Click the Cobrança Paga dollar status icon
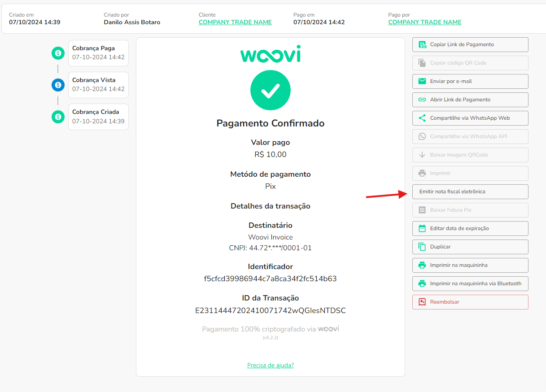This screenshot has height=392, width=546. [58, 53]
